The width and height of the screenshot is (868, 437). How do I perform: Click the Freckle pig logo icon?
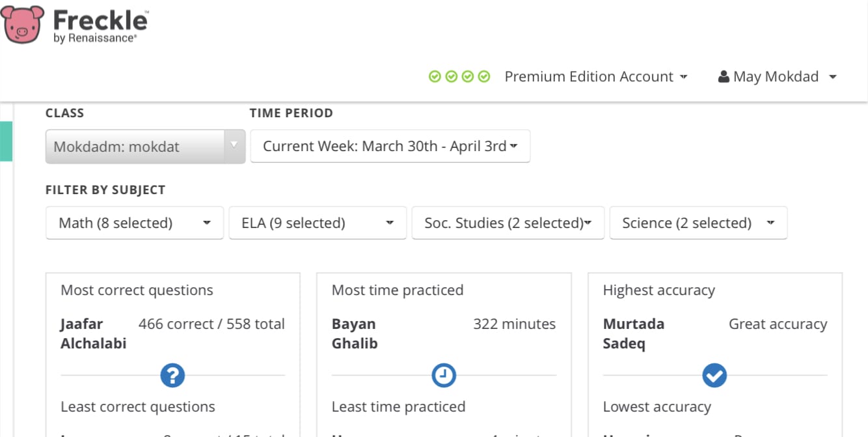click(x=23, y=24)
